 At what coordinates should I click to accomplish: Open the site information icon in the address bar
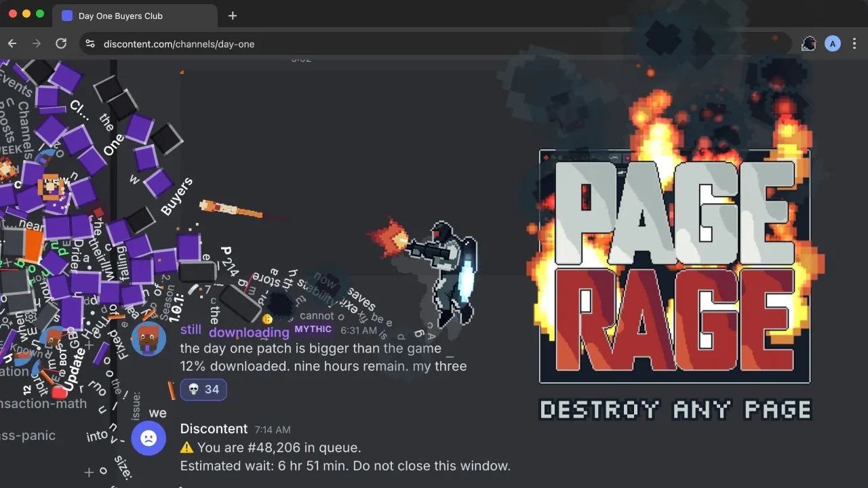tap(90, 44)
